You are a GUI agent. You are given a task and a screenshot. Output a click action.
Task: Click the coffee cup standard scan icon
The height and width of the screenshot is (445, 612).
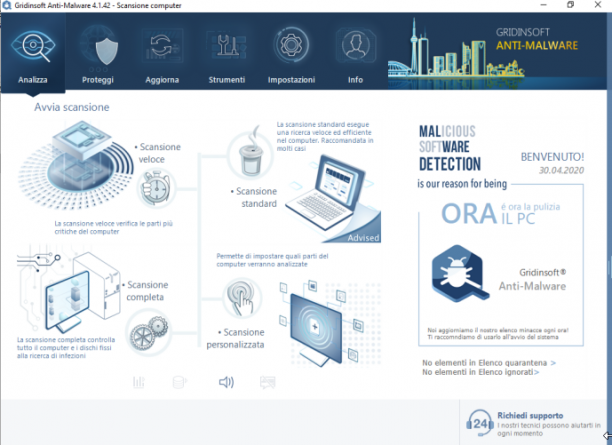250,155
